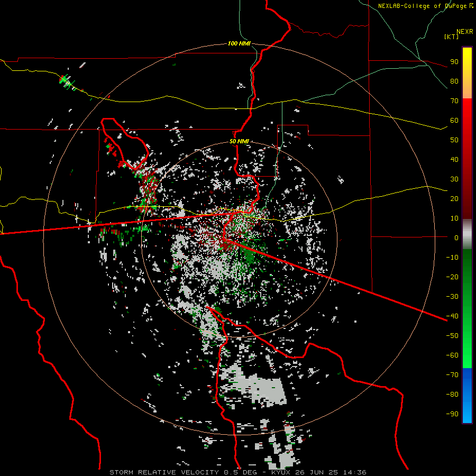
Task: Click the NEXLAB-College of DuPage label
Action: coord(425,6)
